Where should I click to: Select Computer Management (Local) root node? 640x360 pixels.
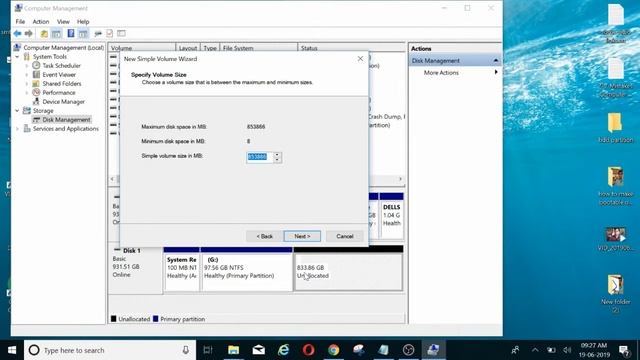click(63, 48)
